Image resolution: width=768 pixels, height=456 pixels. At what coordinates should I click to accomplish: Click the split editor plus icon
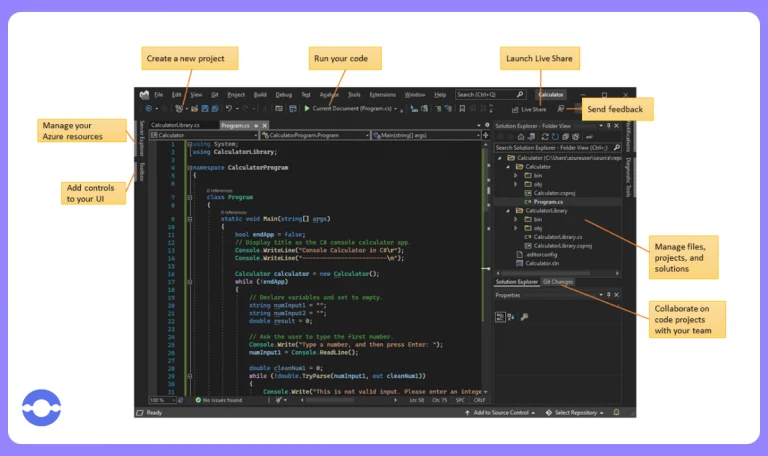coord(486,135)
